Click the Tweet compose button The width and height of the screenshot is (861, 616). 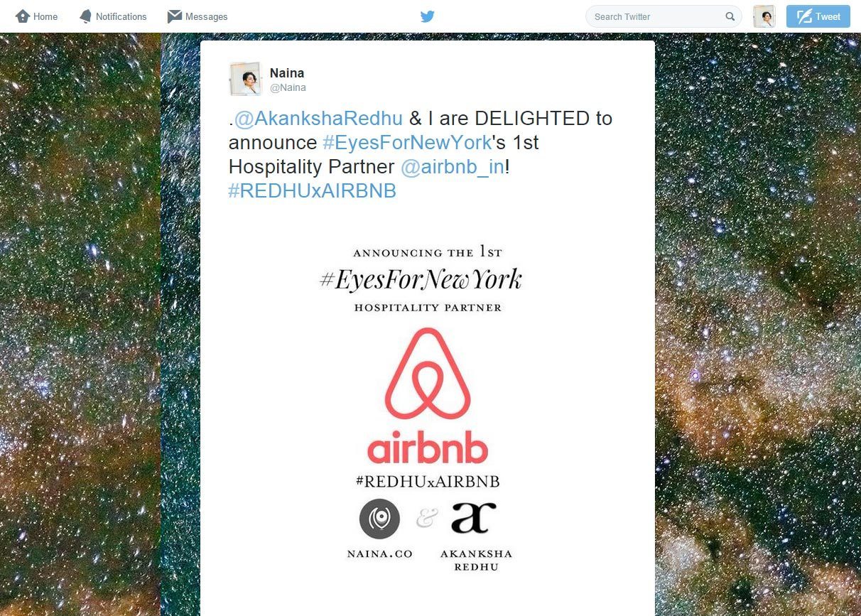click(x=818, y=16)
